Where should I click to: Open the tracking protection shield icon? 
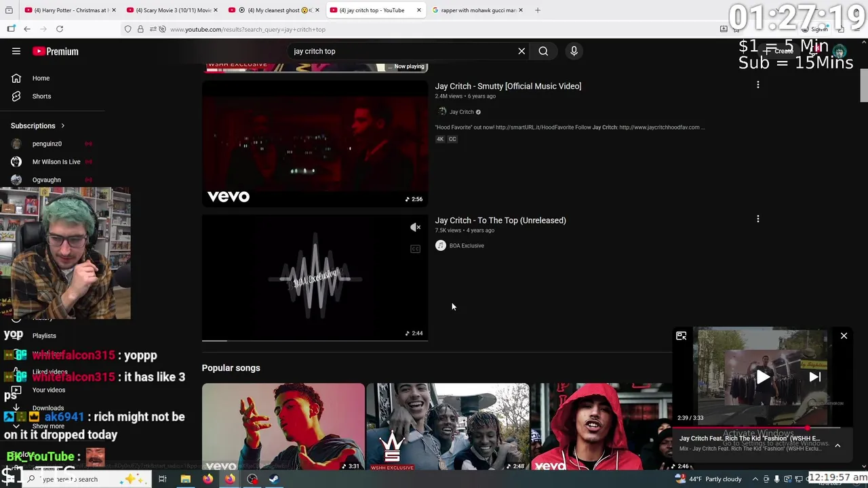128,29
